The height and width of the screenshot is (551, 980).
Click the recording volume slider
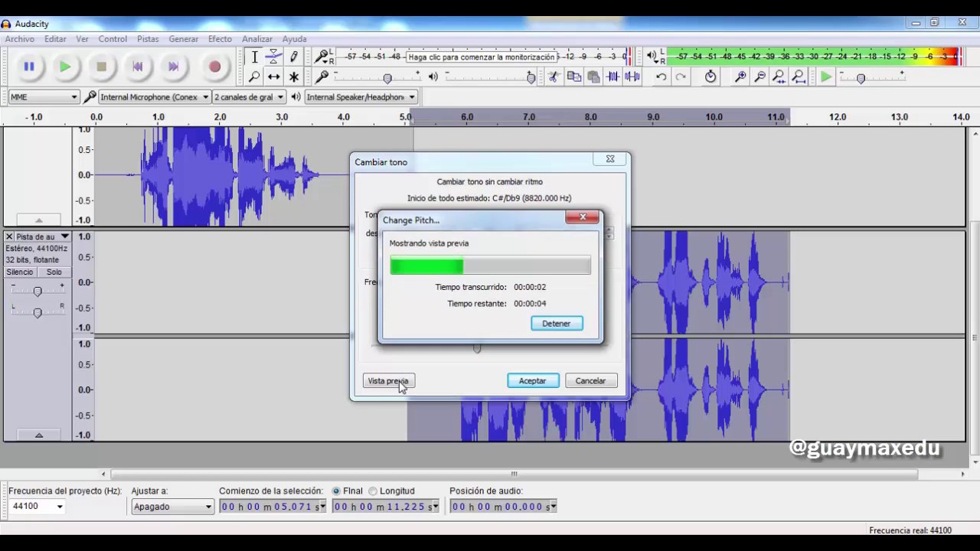point(387,77)
